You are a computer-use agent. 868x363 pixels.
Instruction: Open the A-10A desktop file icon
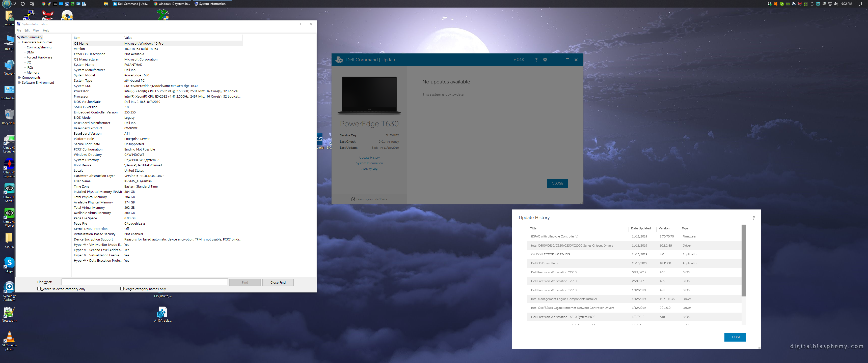162,312
